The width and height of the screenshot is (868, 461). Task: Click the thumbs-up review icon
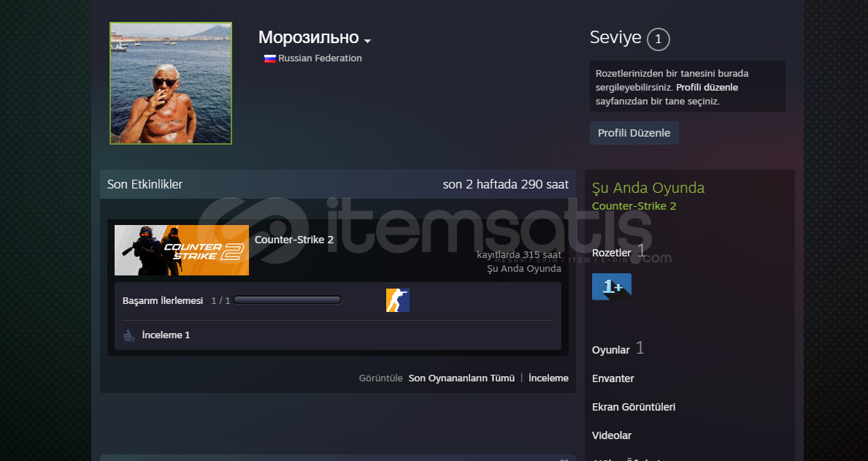[x=129, y=335]
